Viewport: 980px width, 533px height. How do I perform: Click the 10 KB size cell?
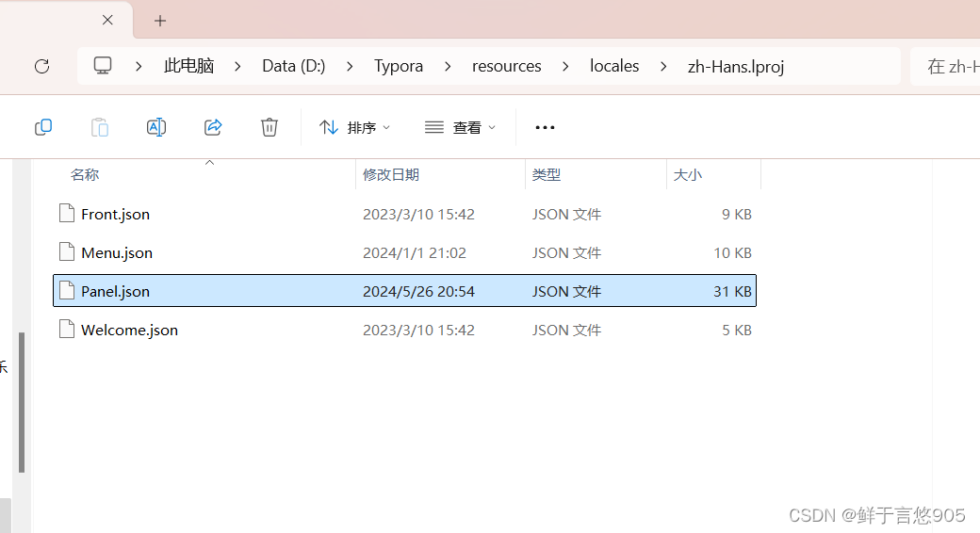pos(732,253)
